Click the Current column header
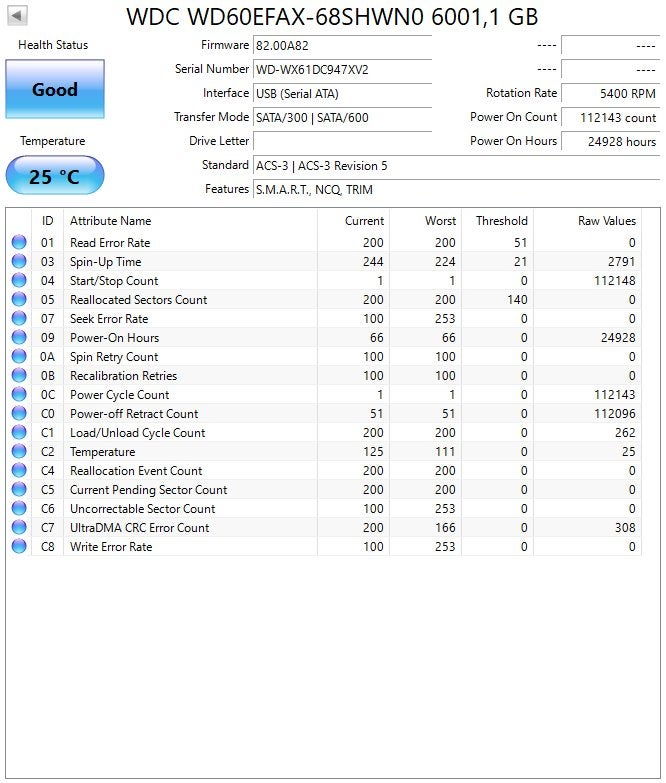 [353, 221]
